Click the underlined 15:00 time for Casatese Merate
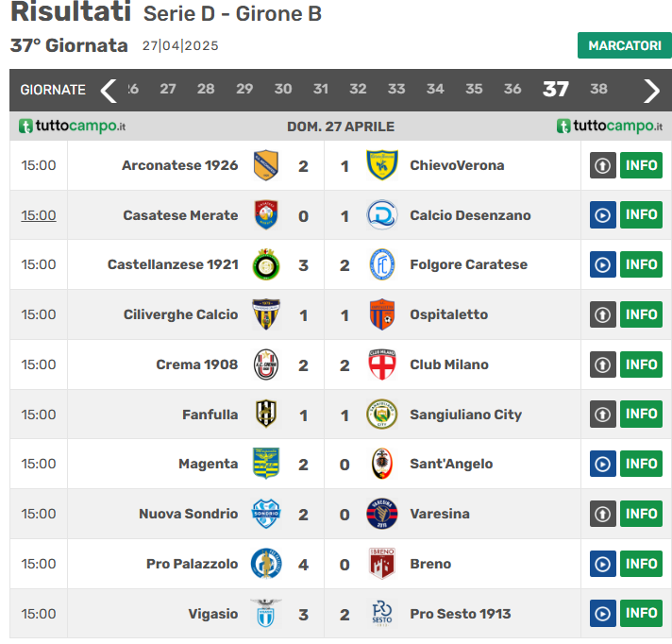 tap(39, 215)
